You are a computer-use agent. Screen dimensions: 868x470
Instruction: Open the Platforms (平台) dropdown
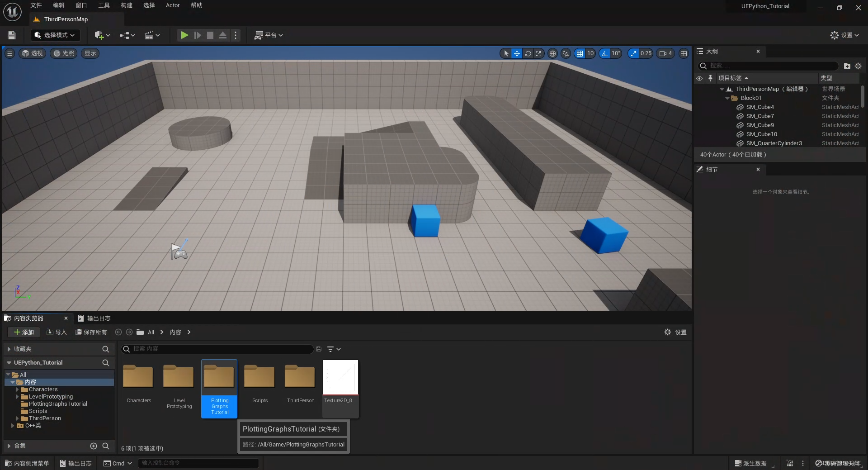point(269,35)
